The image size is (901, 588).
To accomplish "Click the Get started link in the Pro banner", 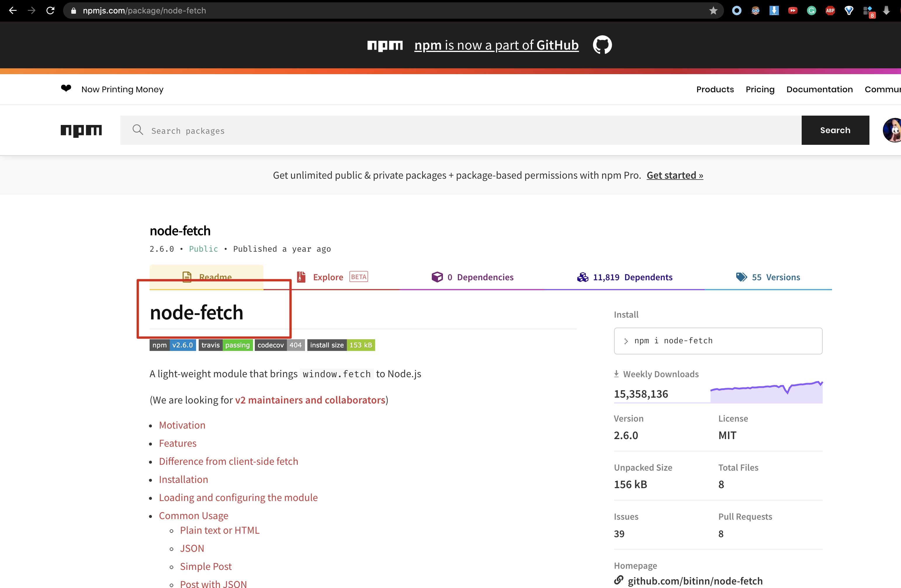I will [x=675, y=175].
